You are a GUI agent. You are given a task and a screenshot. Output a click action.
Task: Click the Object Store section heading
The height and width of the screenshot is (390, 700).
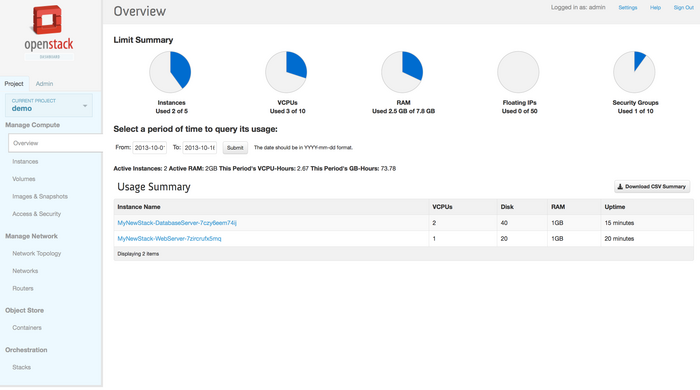click(x=25, y=310)
